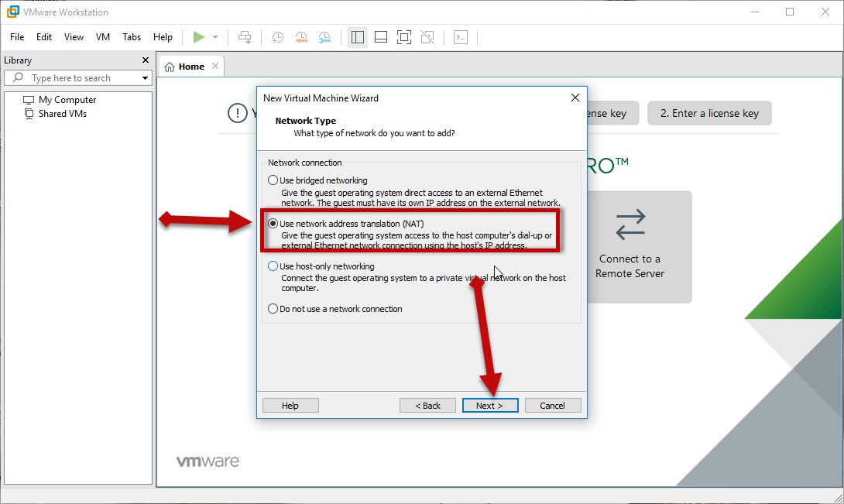Switch to the Home tab
This screenshot has height=504, width=844.
pyautogui.click(x=186, y=67)
